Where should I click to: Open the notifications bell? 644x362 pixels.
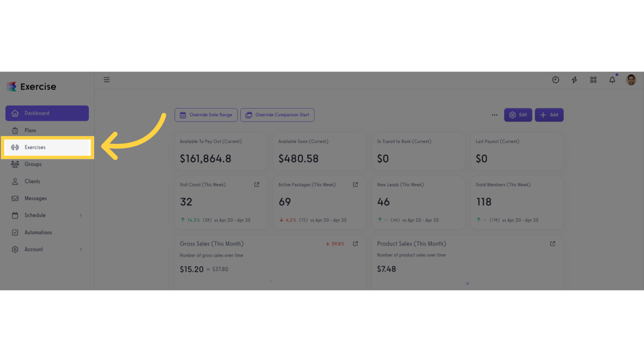(x=612, y=80)
